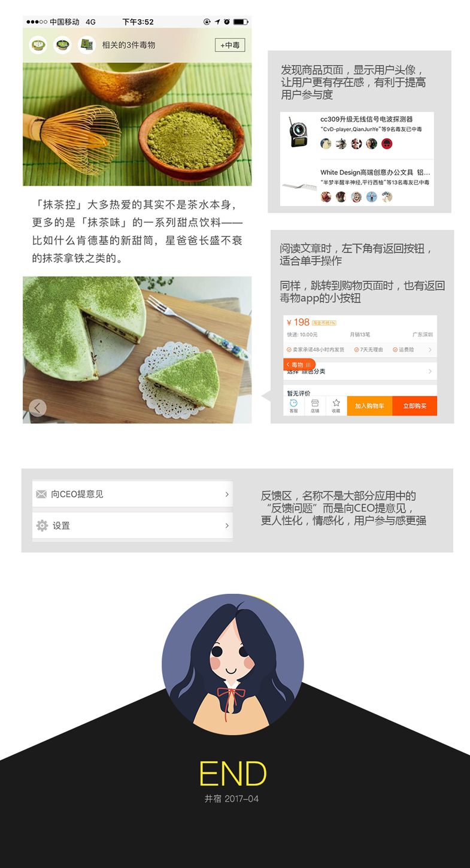The height and width of the screenshot is (868, 470).
Task: Expand the 向CEO提意见 row chevron
Action: [227, 494]
